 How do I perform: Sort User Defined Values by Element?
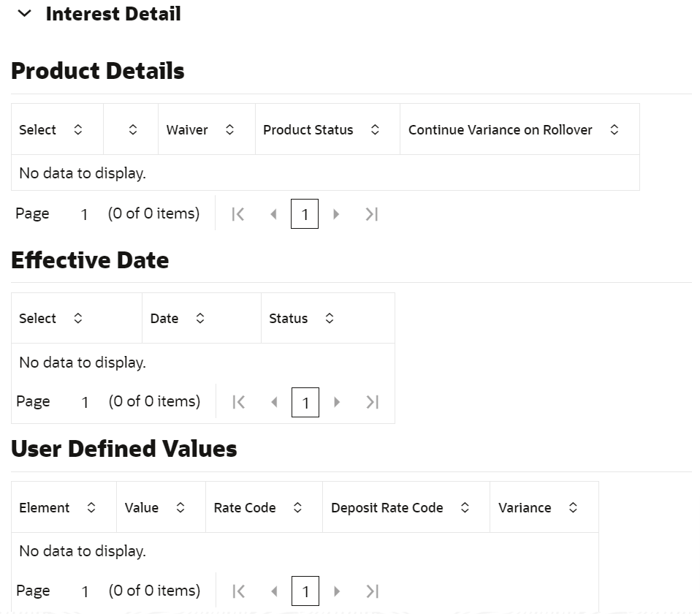tap(91, 507)
